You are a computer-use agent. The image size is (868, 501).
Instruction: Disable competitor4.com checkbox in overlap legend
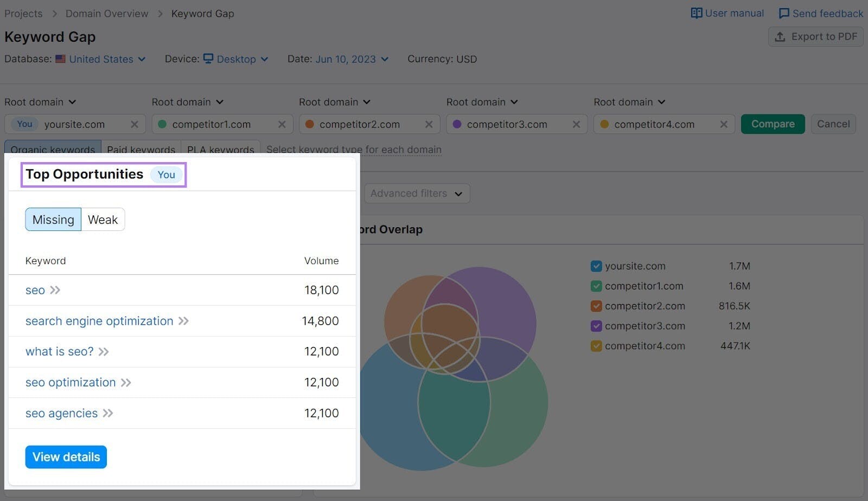coord(596,346)
